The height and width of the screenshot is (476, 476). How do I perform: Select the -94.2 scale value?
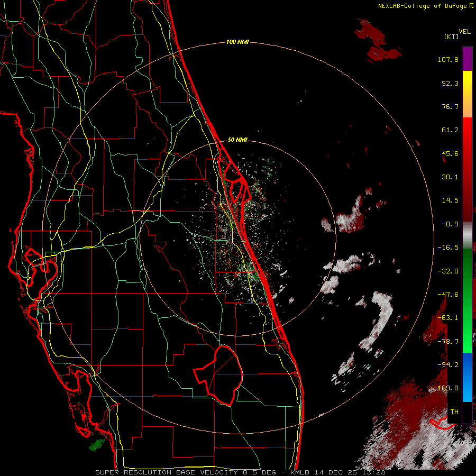(x=448, y=365)
